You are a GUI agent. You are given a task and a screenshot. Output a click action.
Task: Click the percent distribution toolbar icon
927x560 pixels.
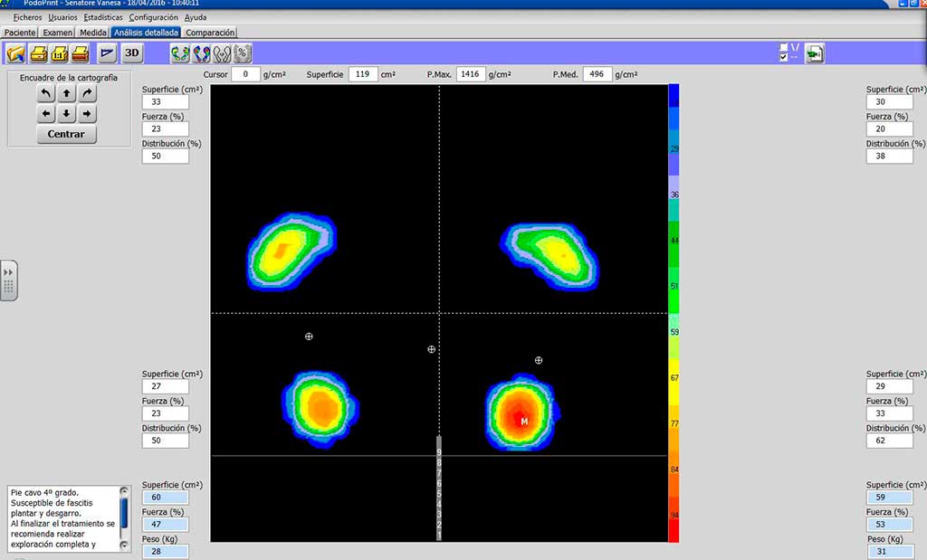(243, 53)
